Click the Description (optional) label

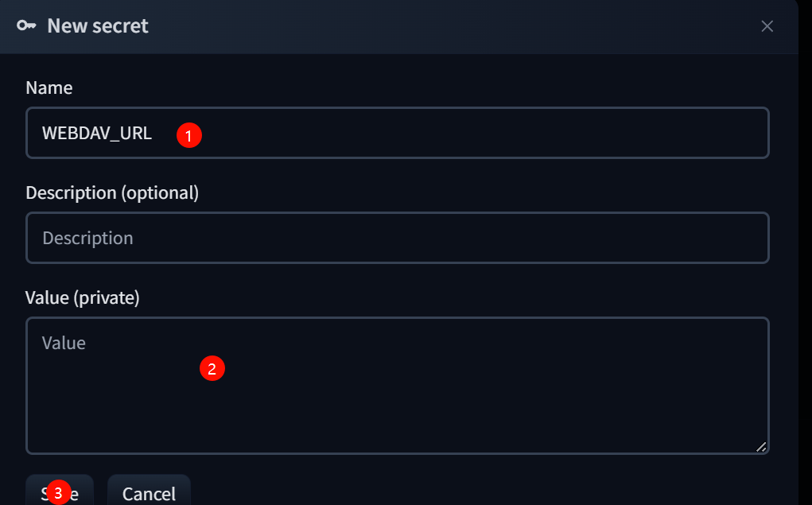[x=112, y=192]
